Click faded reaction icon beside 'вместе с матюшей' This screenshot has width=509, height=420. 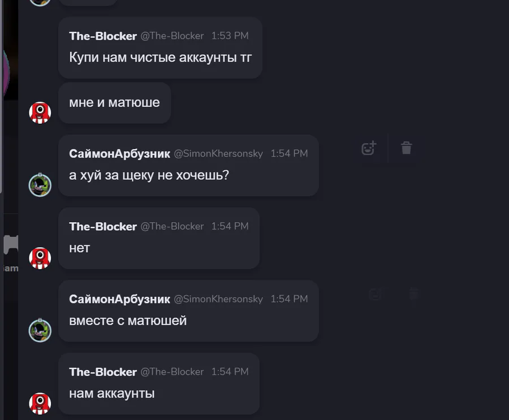[x=377, y=294]
